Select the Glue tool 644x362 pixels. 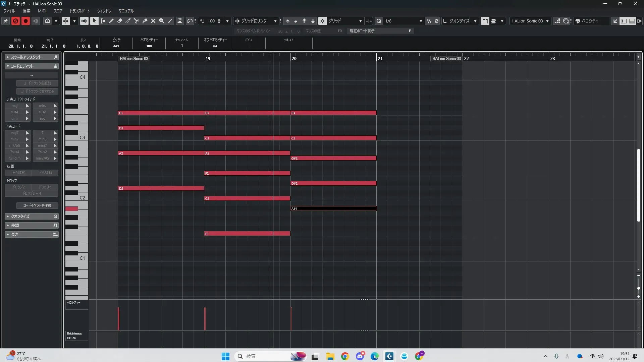[145, 21]
